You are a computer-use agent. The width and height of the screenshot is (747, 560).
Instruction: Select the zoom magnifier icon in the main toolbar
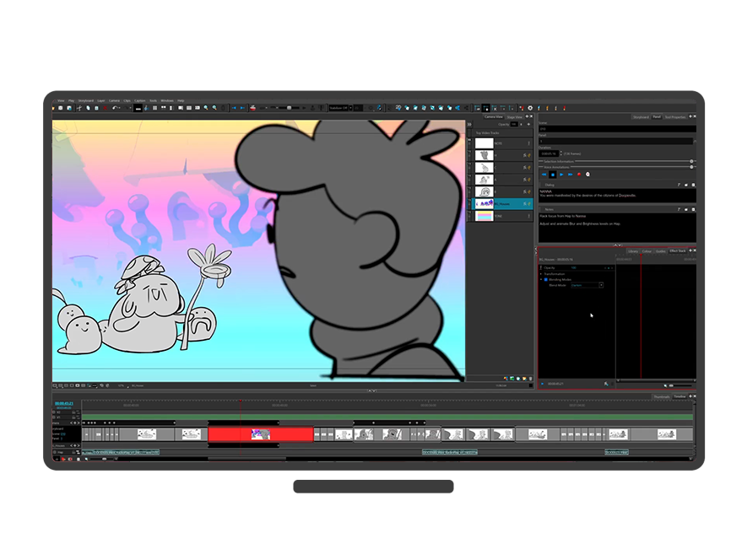206,108
